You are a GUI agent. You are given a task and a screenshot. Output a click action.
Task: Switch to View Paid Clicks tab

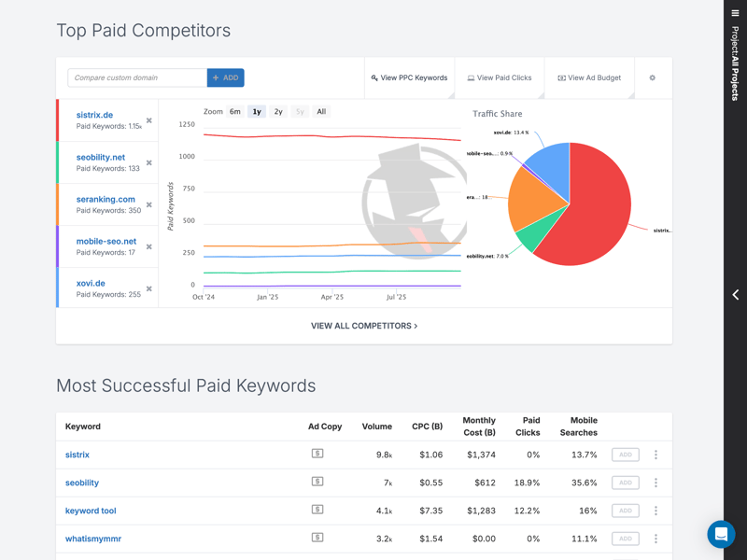tap(500, 78)
